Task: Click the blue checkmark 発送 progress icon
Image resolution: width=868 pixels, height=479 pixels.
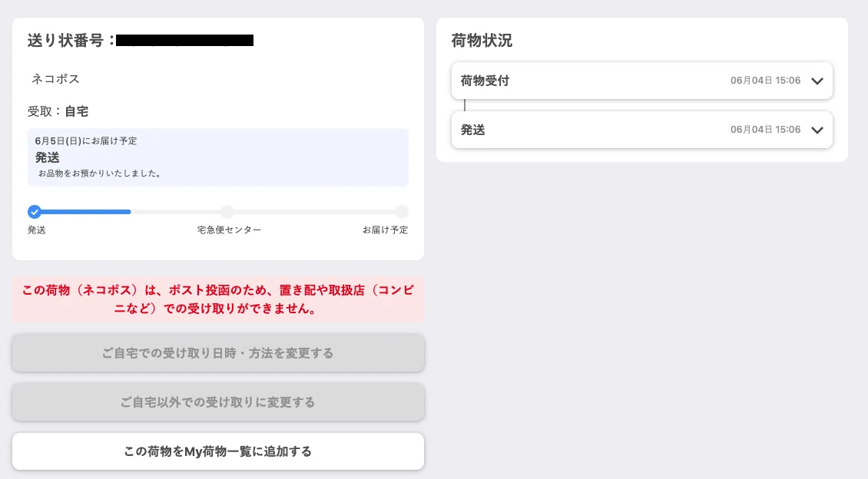Action: tap(35, 212)
